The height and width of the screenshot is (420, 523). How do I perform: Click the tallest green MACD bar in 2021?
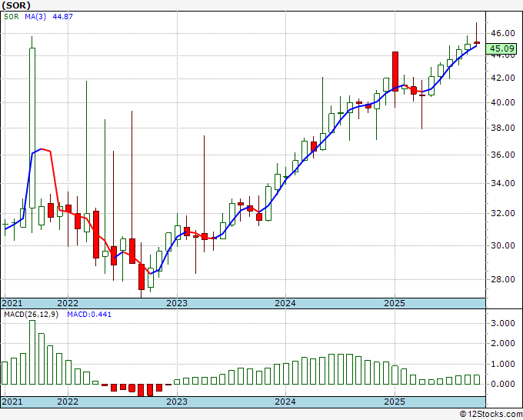click(32, 352)
